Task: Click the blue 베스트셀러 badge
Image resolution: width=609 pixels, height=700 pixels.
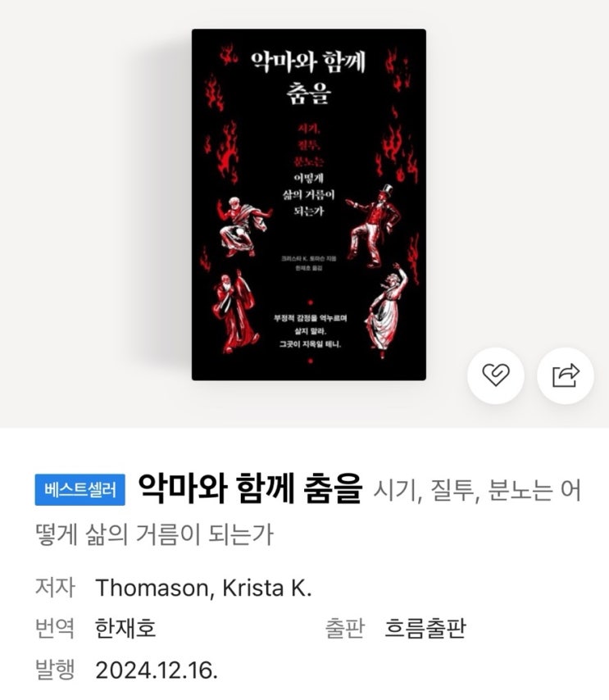Action: coord(80,489)
